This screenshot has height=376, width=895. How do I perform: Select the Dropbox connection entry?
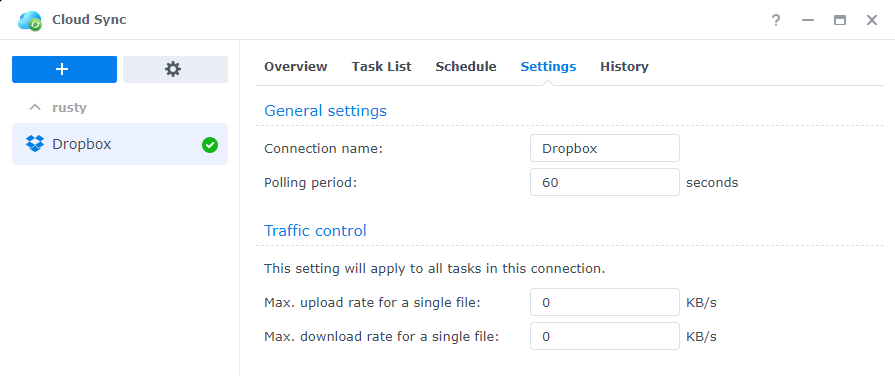(x=120, y=144)
